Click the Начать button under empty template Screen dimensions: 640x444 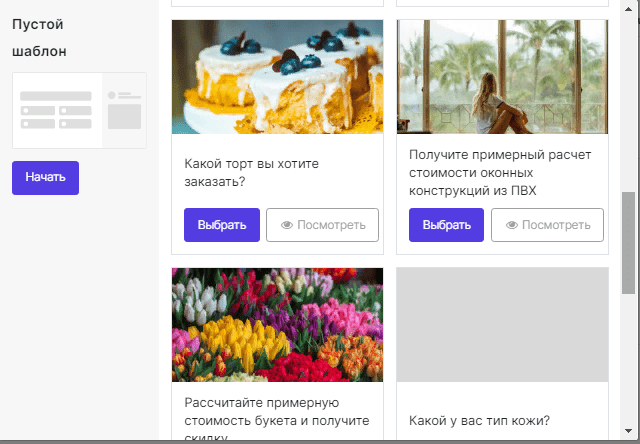click(45, 178)
